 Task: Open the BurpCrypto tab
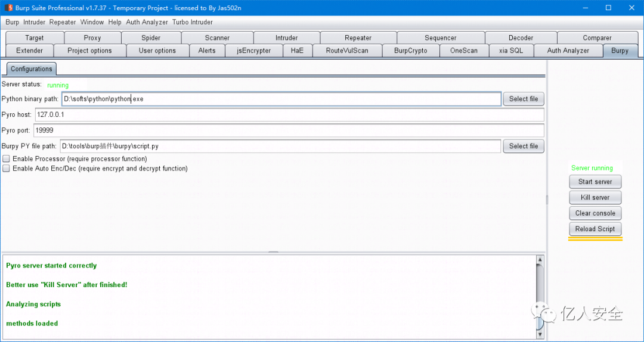click(411, 51)
